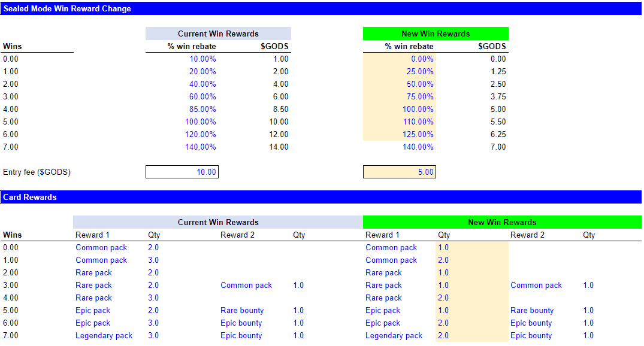Select the new entry fee cell showing 5.00

pos(399,172)
